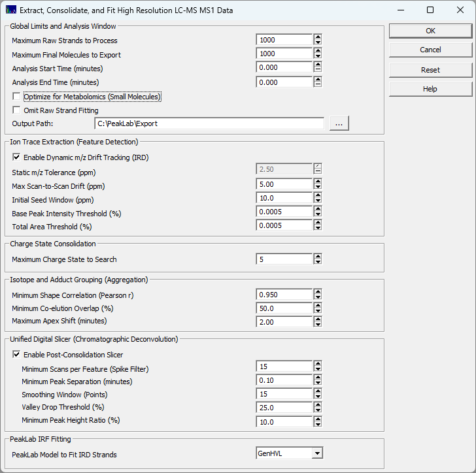Open the PeakLab Model GenHVL dropdown
This screenshot has height=473, width=476.
(317, 453)
